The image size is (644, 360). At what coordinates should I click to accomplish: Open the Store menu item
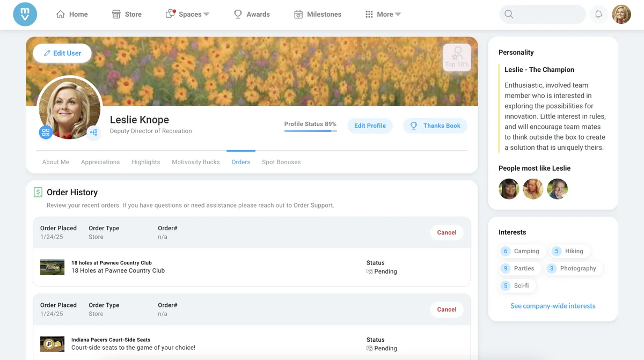click(127, 14)
